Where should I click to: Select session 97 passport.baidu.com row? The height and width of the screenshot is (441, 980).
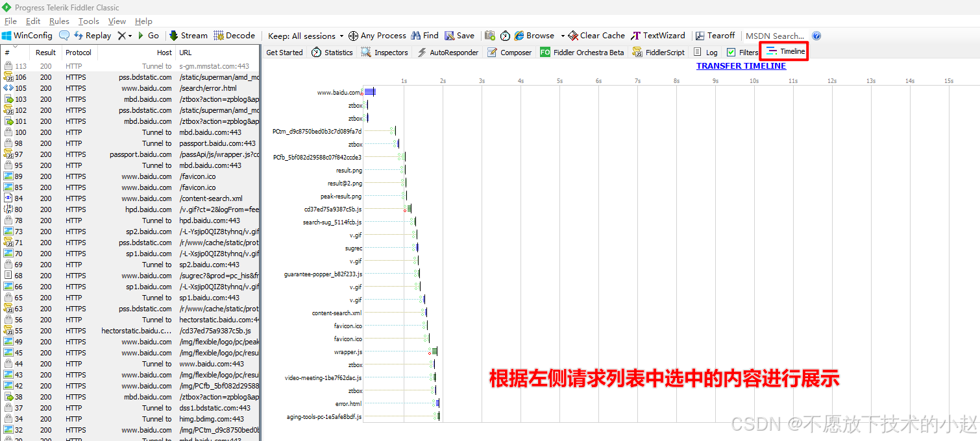[130, 154]
